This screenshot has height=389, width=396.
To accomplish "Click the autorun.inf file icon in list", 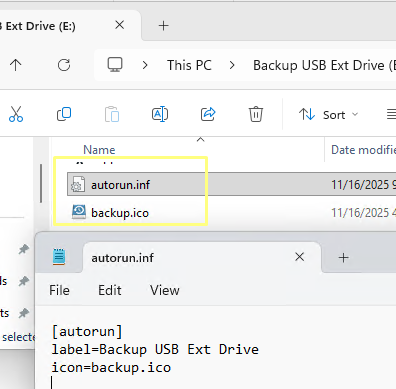I will [77, 184].
